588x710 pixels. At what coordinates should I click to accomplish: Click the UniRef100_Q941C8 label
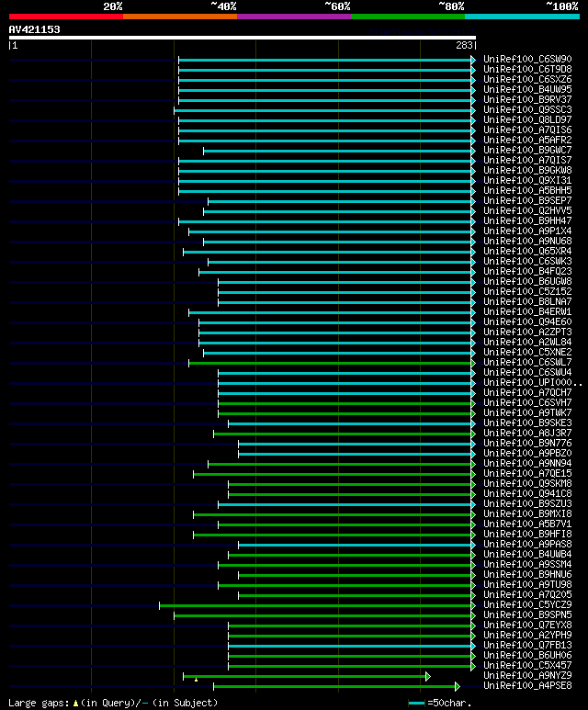point(527,493)
